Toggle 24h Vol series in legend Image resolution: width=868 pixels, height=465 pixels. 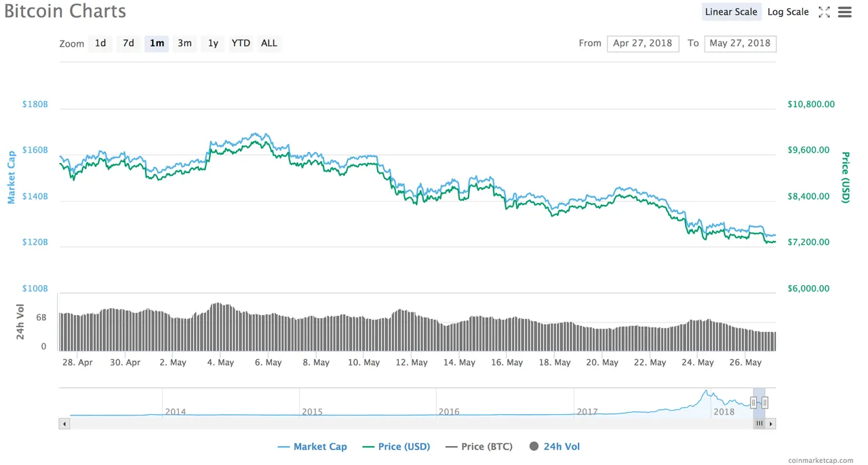point(554,447)
